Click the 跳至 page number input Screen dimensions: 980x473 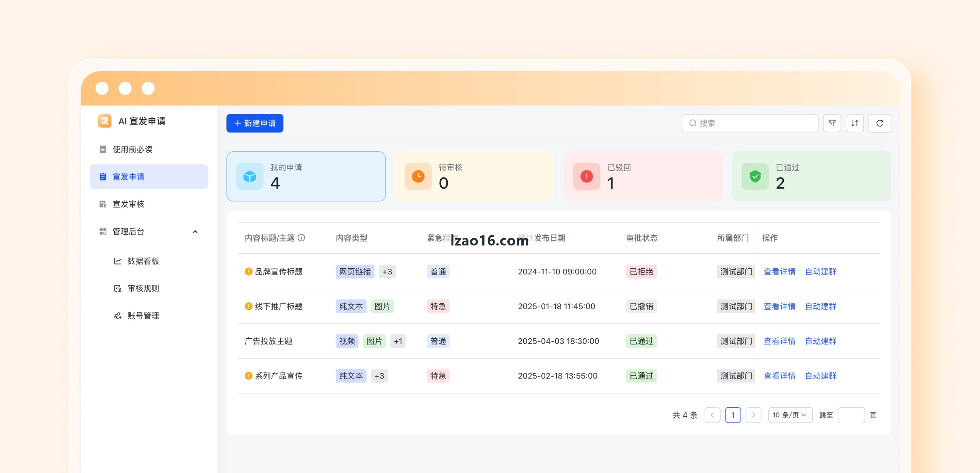[x=851, y=415]
